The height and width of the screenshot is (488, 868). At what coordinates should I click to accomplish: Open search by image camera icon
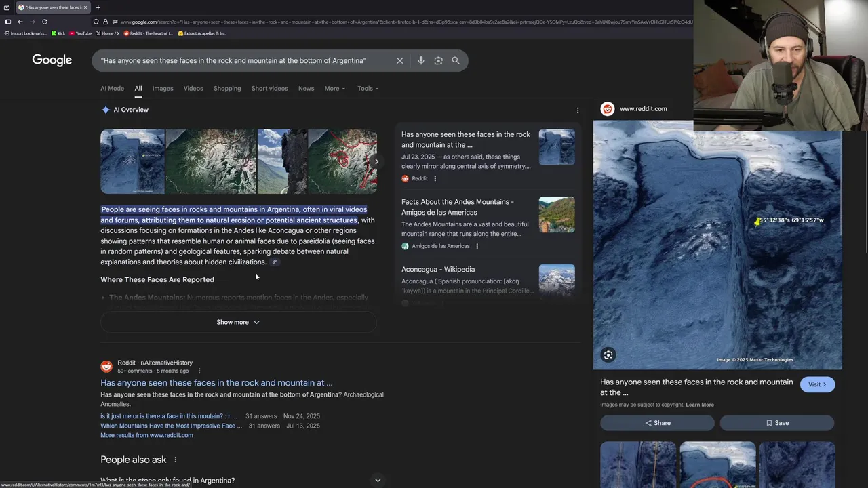coord(438,60)
